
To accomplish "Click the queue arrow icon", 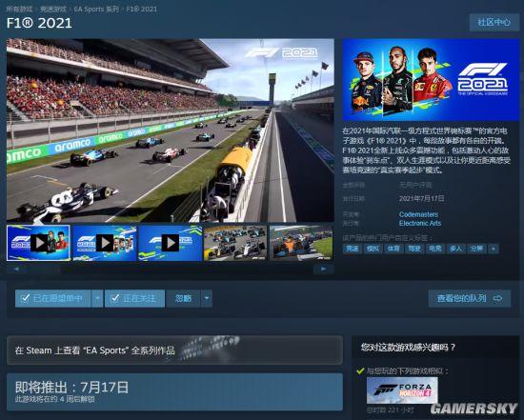I will click(497, 298).
